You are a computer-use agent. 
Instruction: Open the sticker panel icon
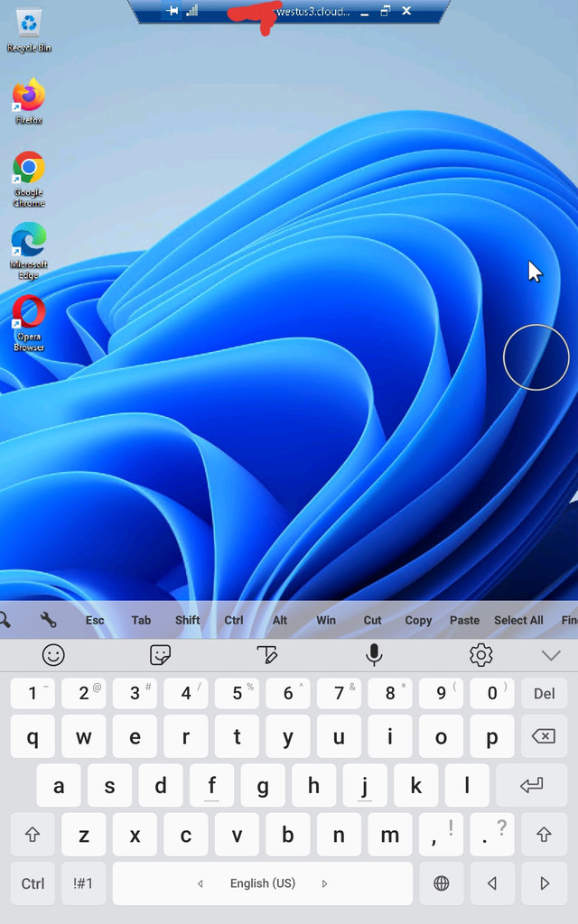161,655
